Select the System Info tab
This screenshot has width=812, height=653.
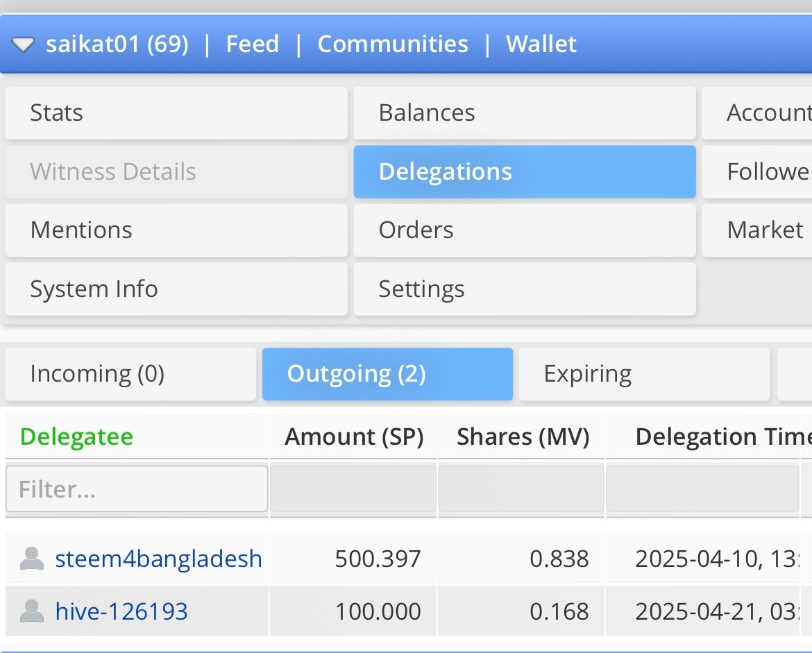(176, 289)
